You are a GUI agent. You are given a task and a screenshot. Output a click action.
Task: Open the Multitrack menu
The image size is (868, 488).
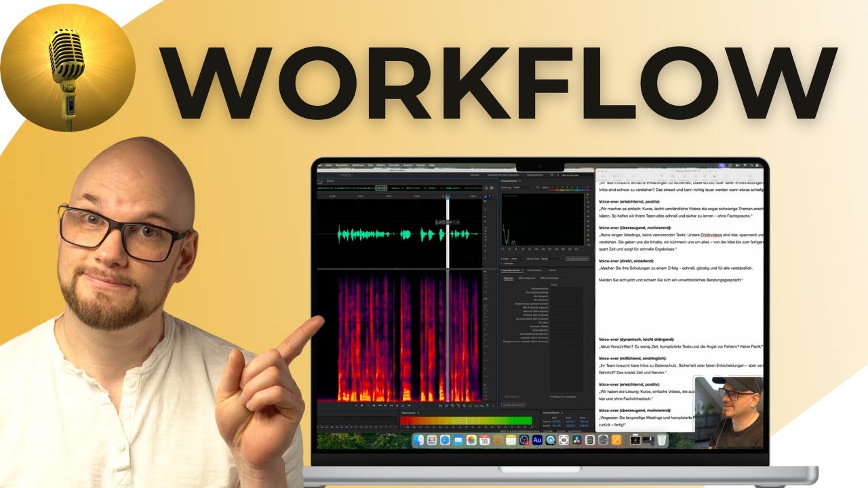358,165
